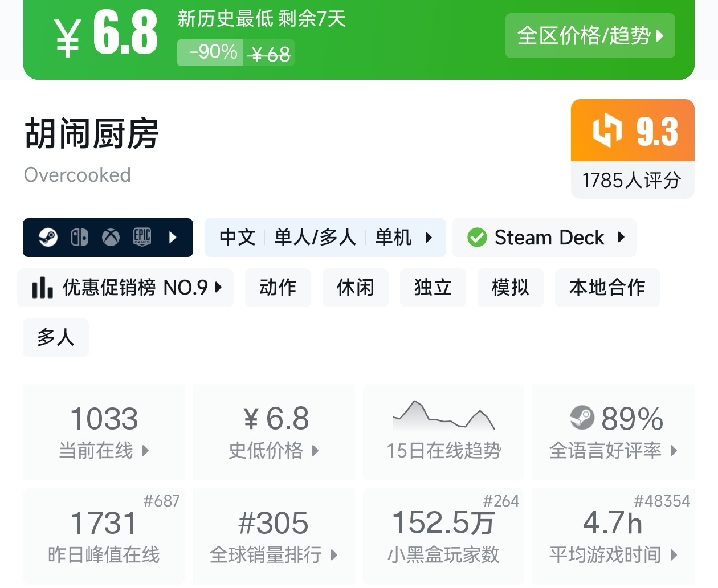Click the Epic Games platform icon
This screenshot has height=588, width=718.
142,237
